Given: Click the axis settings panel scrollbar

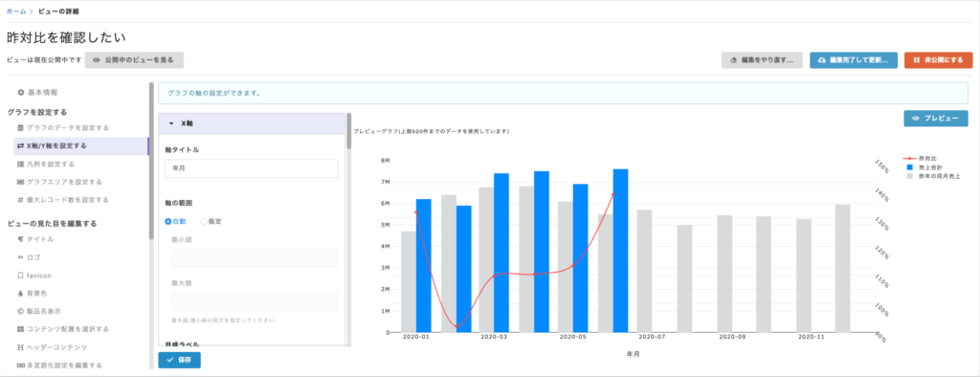Looking at the screenshot, I should [348, 131].
